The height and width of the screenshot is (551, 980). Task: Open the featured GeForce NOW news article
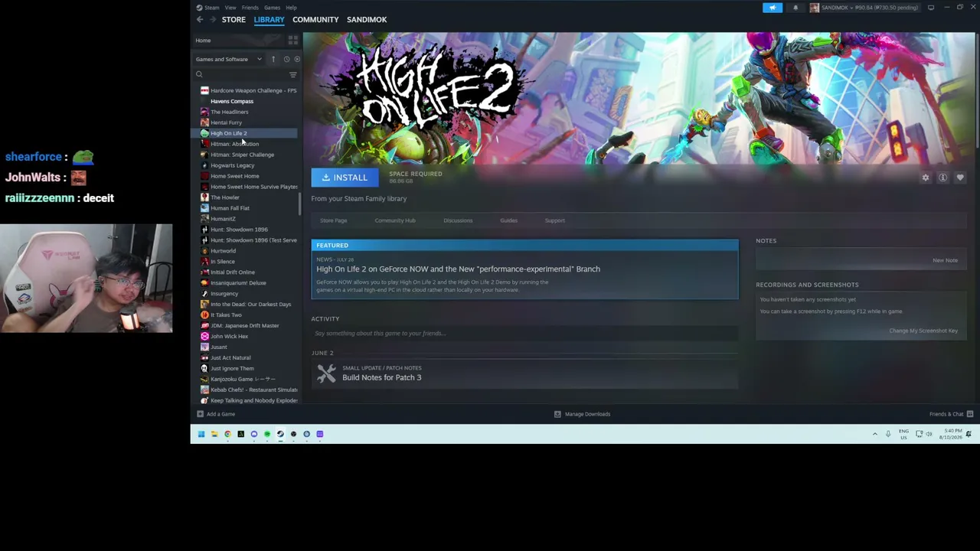click(524, 269)
